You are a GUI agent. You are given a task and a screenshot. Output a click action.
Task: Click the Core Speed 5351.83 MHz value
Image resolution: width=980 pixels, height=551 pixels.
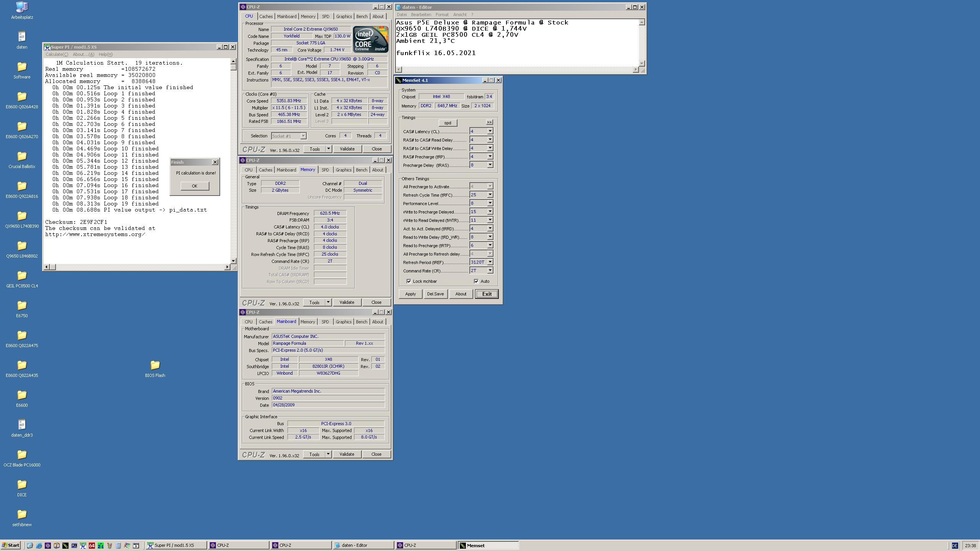click(x=289, y=101)
